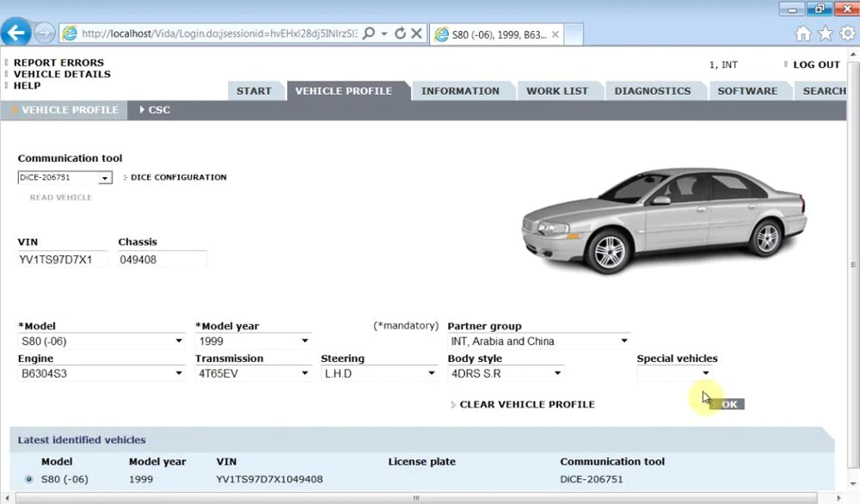Image resolution: width=860 pixels, height=504 pixels.
Task: Select the VEHICLE PROFILE sub-tab
Action: click(64, 110)
